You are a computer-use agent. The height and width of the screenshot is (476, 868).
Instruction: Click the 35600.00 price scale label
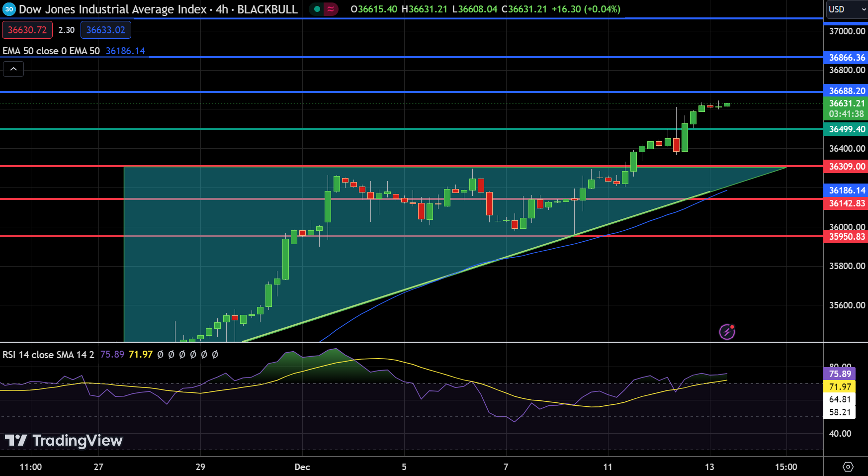(847, 305)
